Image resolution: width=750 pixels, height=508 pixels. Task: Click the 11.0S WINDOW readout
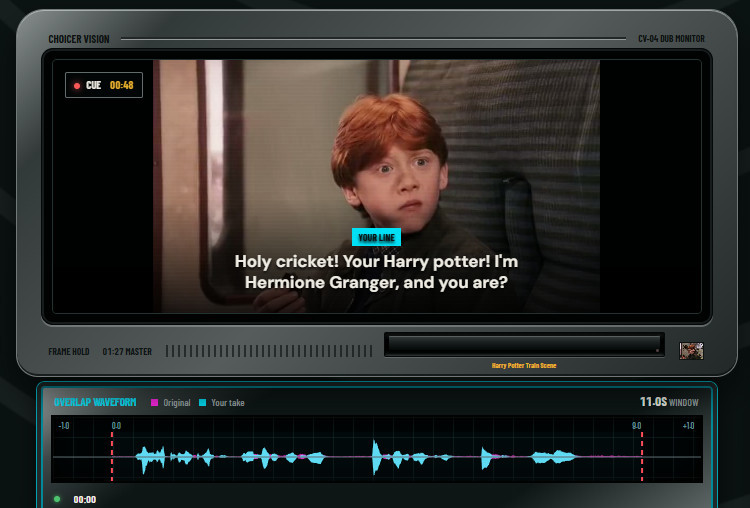[x=669, y=402]
